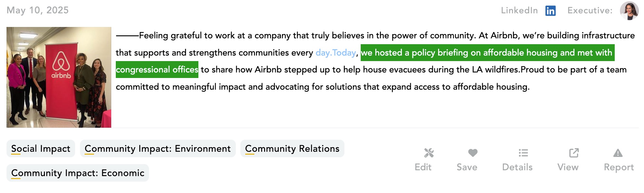Open the Airbnb group photo thumbnail

[x=59, y=77]
